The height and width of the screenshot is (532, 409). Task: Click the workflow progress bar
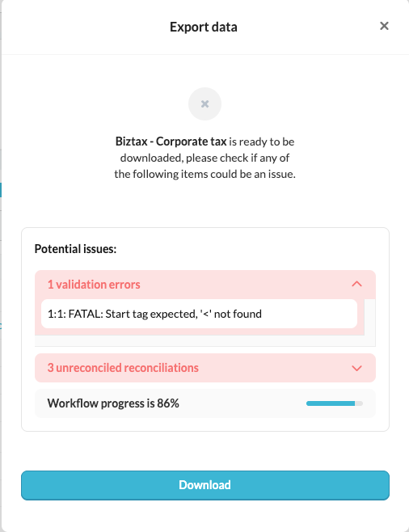tap(335, 403)
